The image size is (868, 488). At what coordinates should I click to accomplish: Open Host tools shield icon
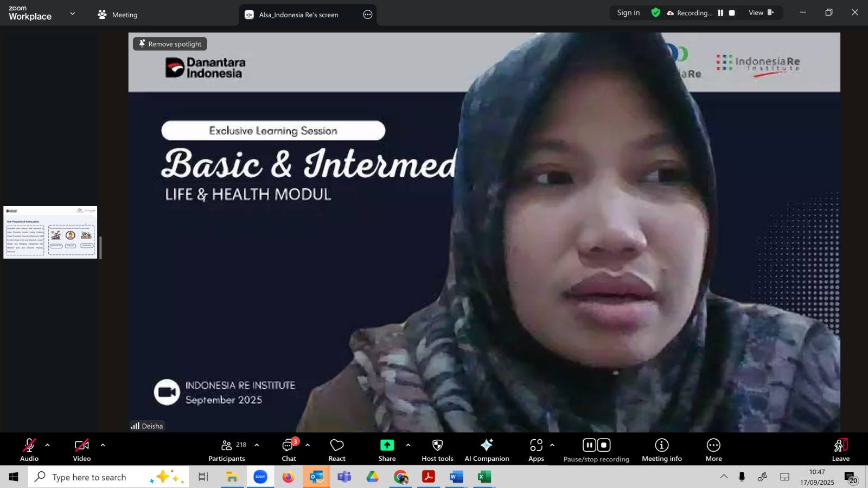pyautogui.click(x=437, y=450)
